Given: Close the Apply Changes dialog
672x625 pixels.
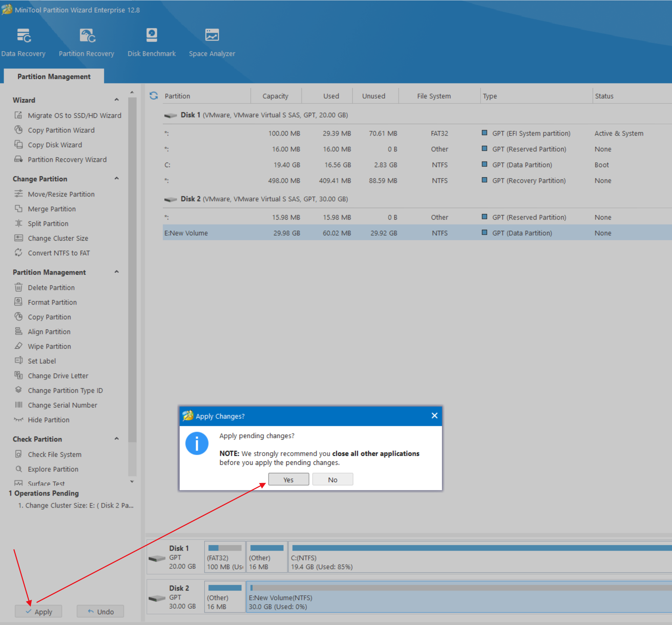Looking at the screenshot, I should [x=434, y=416].
